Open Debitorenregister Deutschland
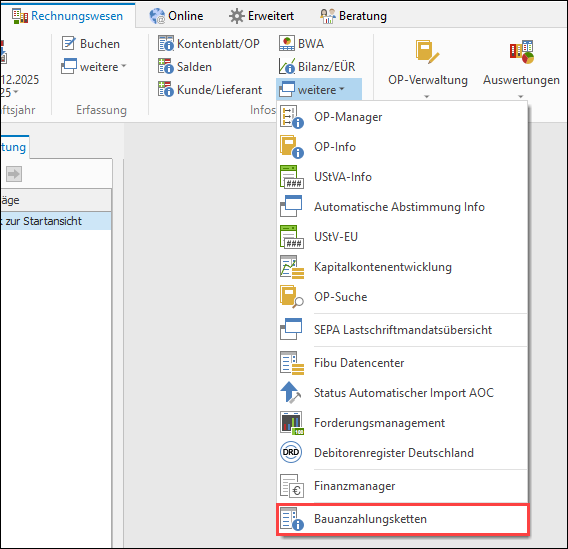568x549 pixels. tap(402, 453)
